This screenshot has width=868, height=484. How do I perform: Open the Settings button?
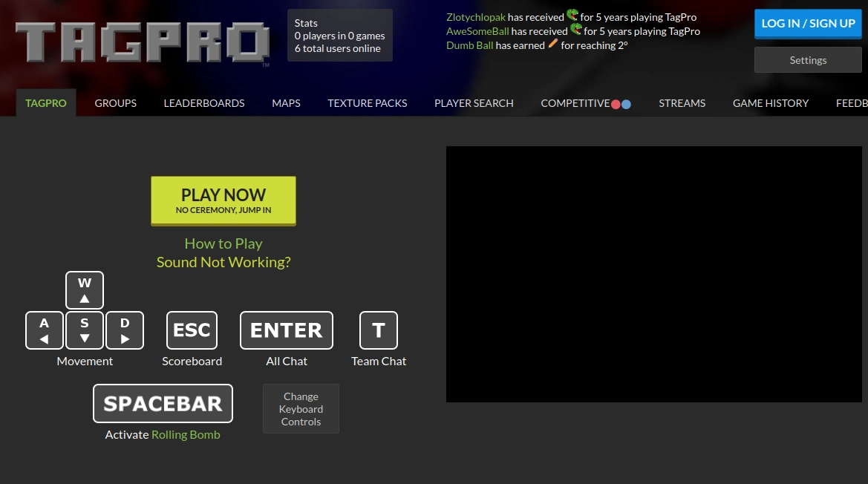coord(808,60)
